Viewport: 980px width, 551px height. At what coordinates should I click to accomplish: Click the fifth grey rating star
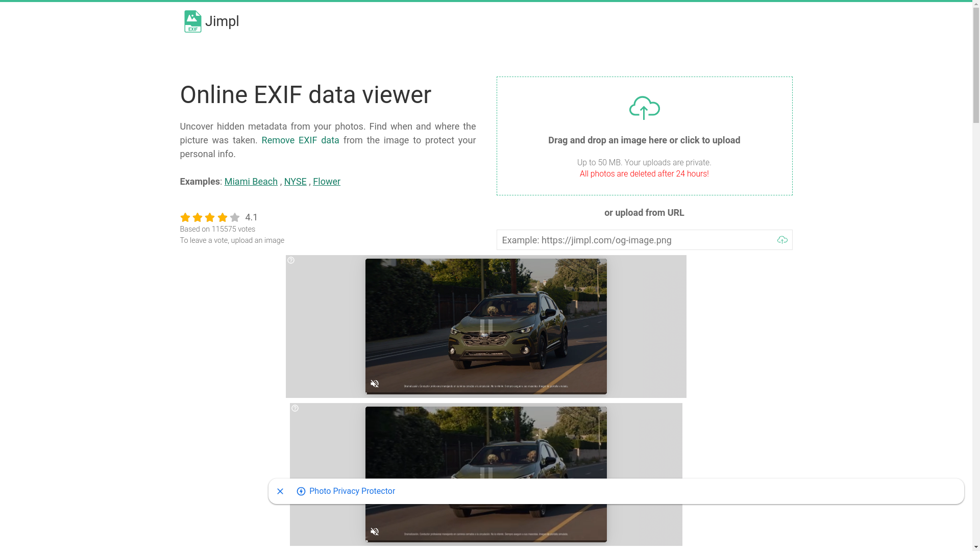[235, 217]
